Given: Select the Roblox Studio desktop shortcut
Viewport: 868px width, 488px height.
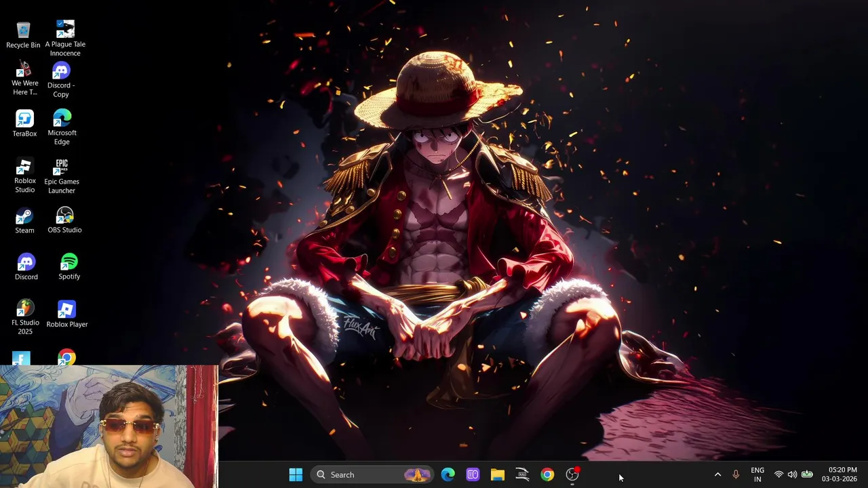Looking at the screenshot, I should (x=24, y=176).
